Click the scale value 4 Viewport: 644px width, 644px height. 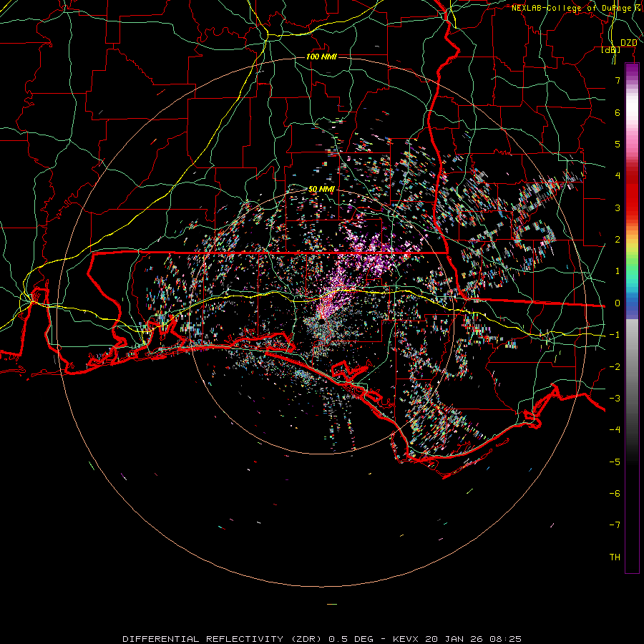point(618,176)
